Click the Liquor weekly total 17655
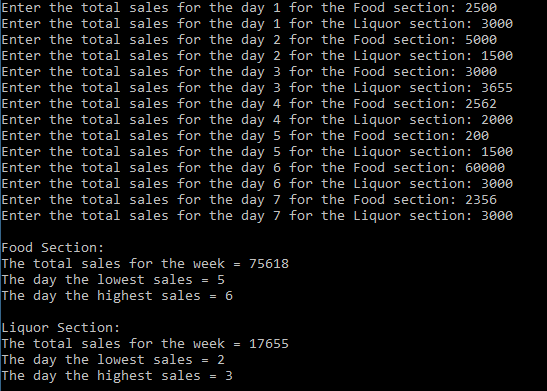Image resolution: width=547 pixels, height=391 pixels. (269, 344)
